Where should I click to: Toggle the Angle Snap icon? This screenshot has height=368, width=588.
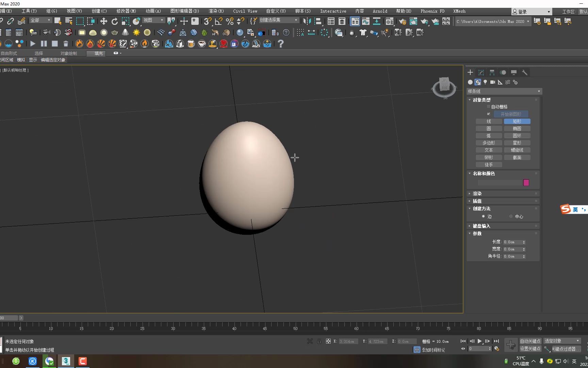tap(218, 21)
